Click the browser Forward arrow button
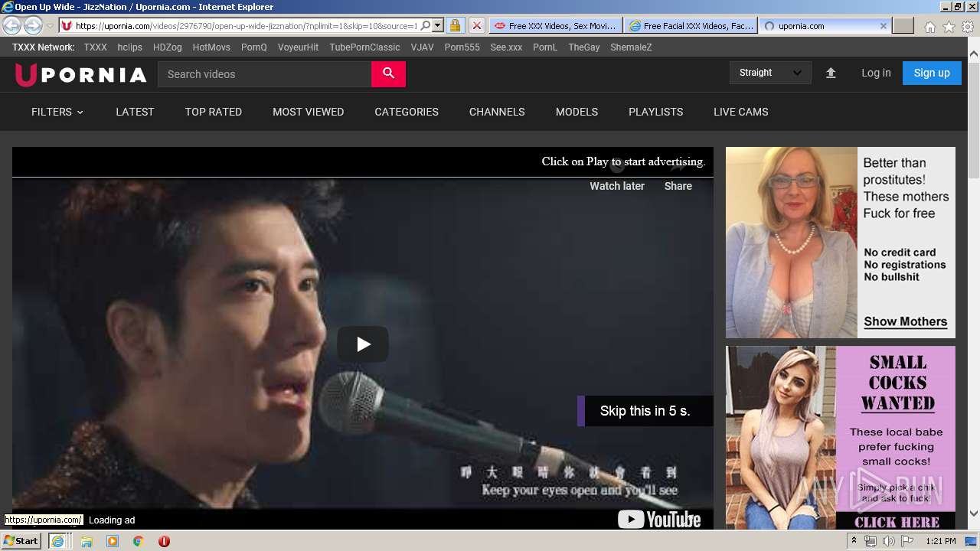Image resolution: width=980 pixels, height=551 pixels. tap(33, 25)
